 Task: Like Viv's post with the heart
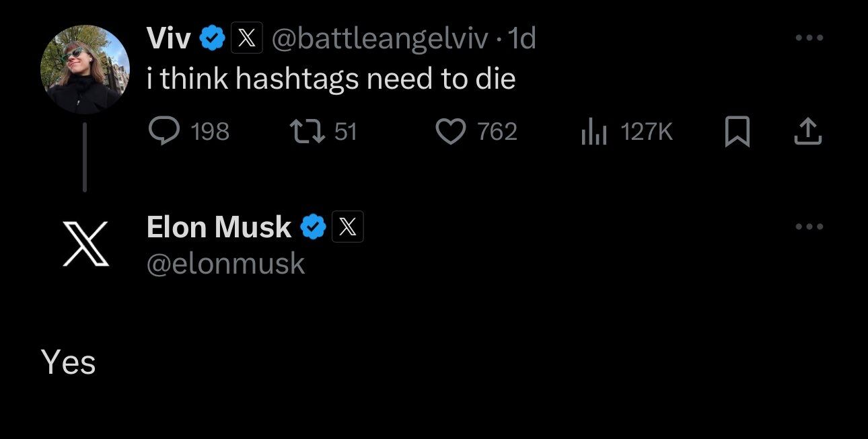[451, 132]
